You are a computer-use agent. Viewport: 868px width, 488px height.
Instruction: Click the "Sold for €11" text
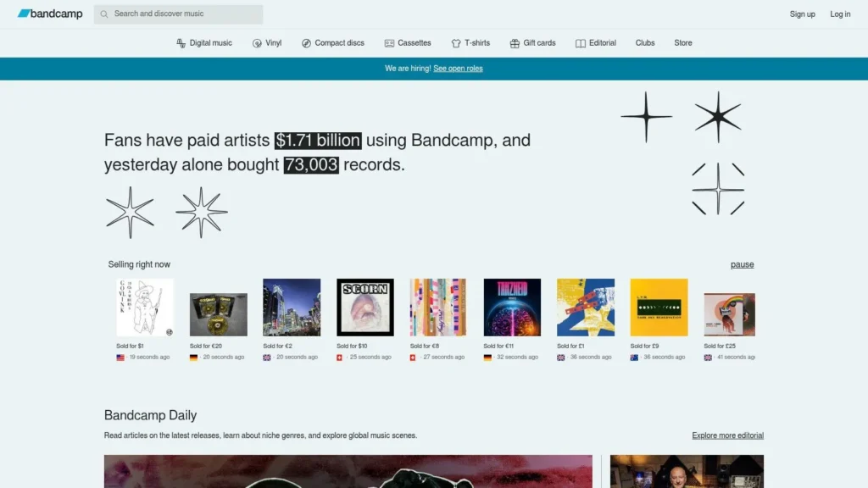point(498,347)
